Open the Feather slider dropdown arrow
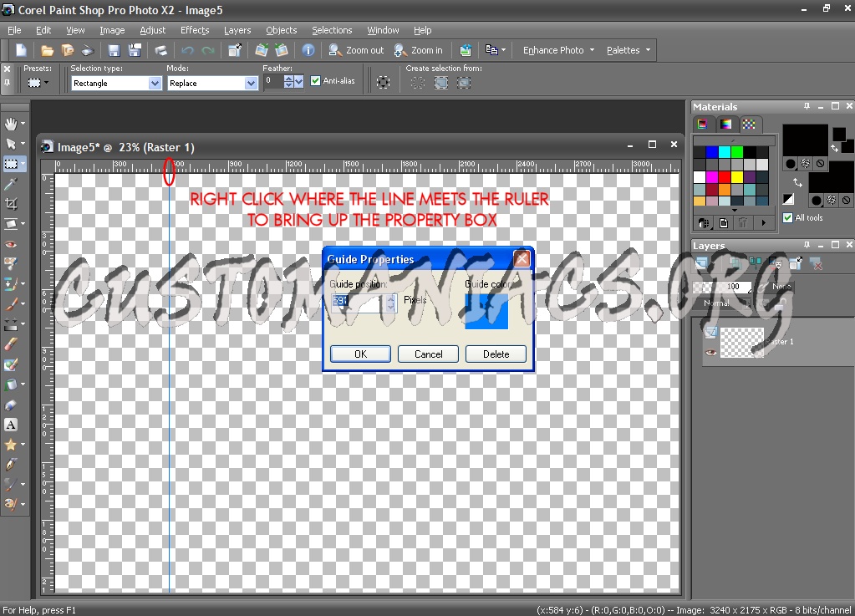Image resolution: width=855 pixels, height=616 pixels. click(x=299, y=82)
